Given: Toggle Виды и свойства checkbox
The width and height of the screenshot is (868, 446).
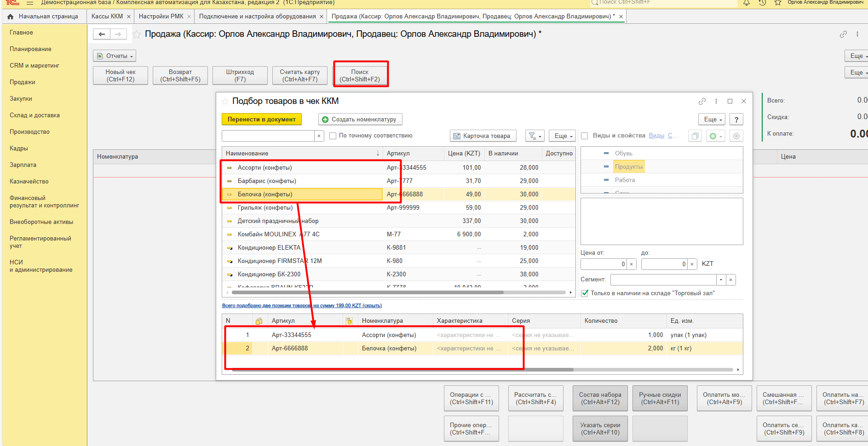Looking at the screenshot, I should tap(585, 136).
